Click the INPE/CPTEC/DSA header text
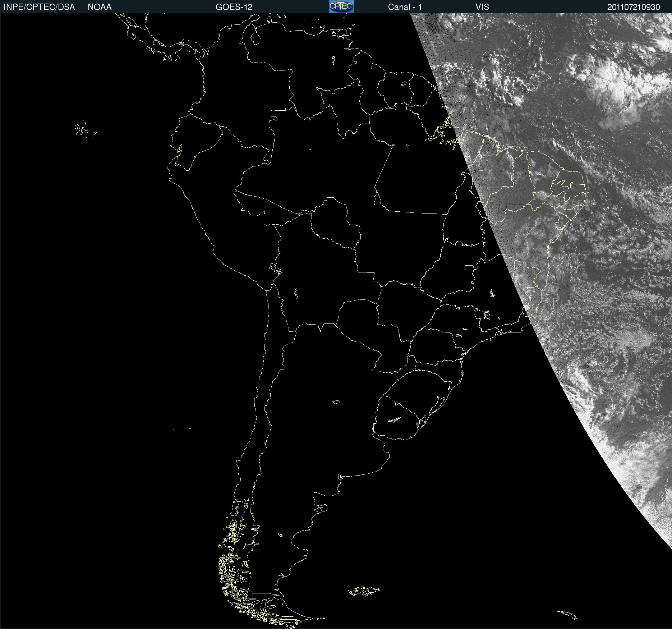The height and width of the screenshot is (629, 672). (x=39, y=7)
